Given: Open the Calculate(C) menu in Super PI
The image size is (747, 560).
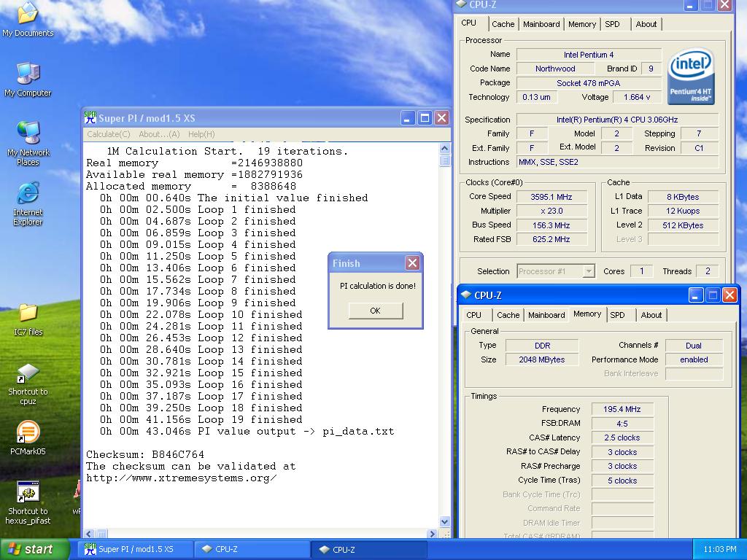Looking at the screenshot, I should [108, 134].
